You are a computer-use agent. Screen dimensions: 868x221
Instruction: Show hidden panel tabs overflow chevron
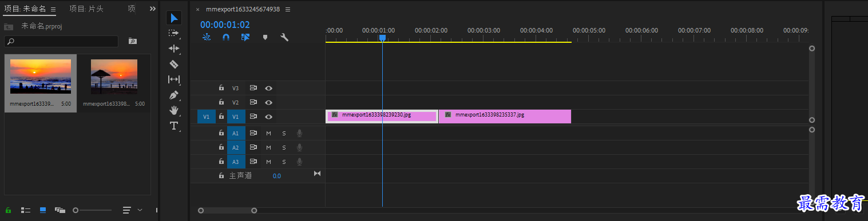tap(152, 9)
